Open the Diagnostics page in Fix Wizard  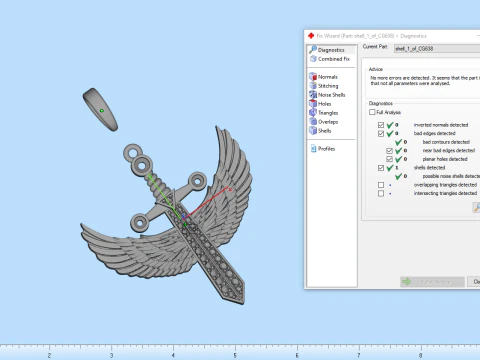331,50
